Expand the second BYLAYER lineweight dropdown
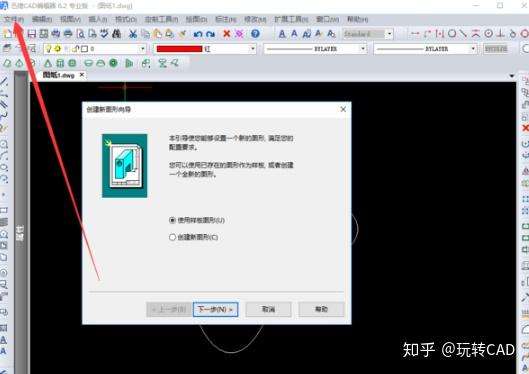The image size is (529, 374). tap(473, 49)
